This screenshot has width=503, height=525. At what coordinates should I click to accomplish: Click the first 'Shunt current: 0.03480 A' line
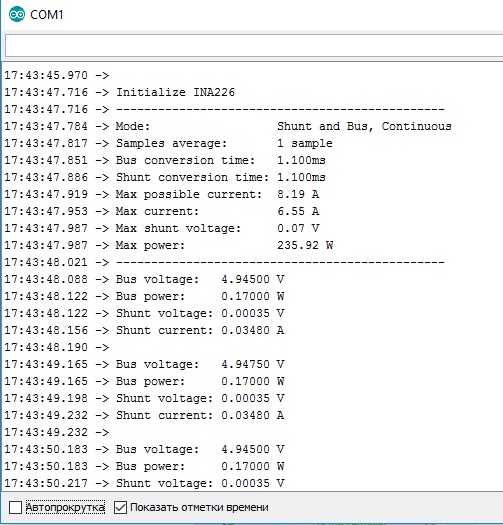(144, 330)
